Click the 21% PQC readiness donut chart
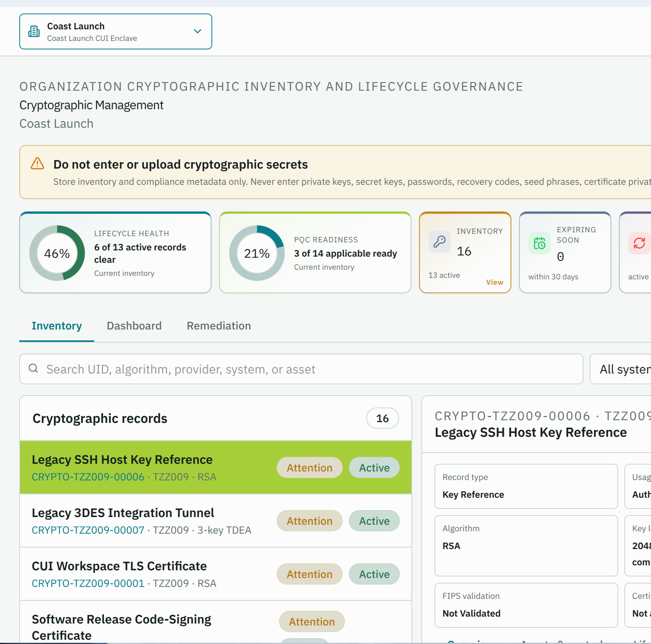 pos(257,253)
